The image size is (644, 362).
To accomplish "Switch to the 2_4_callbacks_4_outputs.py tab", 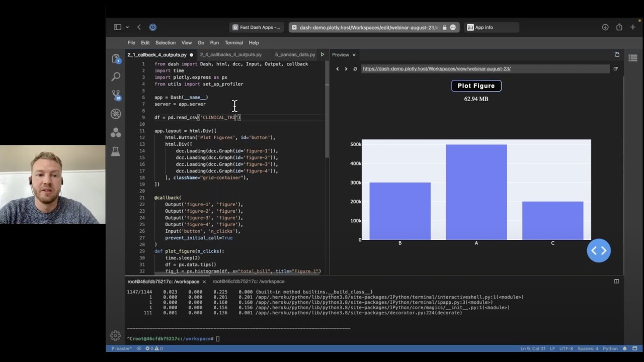I will (x=230, y=54).
